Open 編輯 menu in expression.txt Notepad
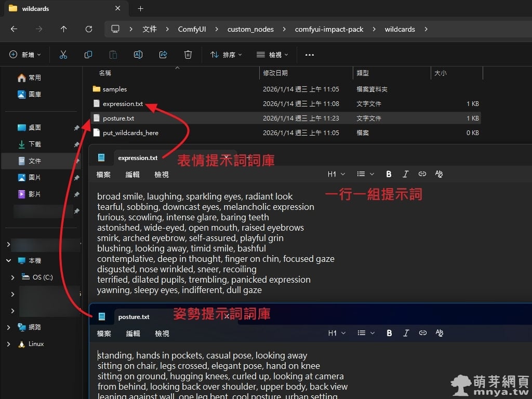 (x=132, y=175)
